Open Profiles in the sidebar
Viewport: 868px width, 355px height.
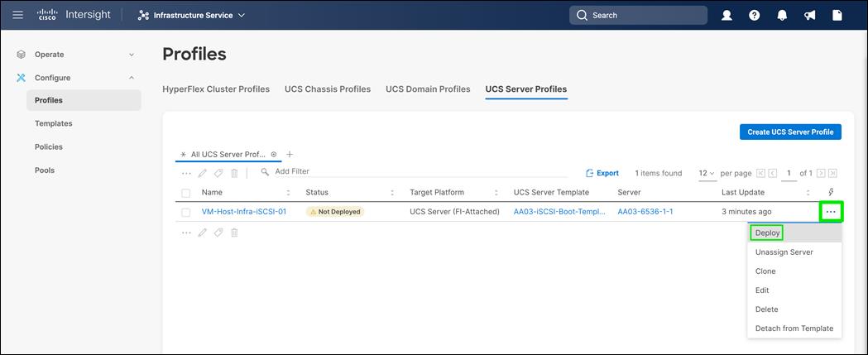[x=84, y=100]
